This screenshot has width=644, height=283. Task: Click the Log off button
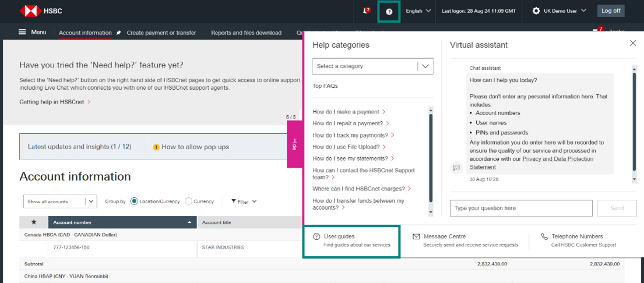(610, 11)
